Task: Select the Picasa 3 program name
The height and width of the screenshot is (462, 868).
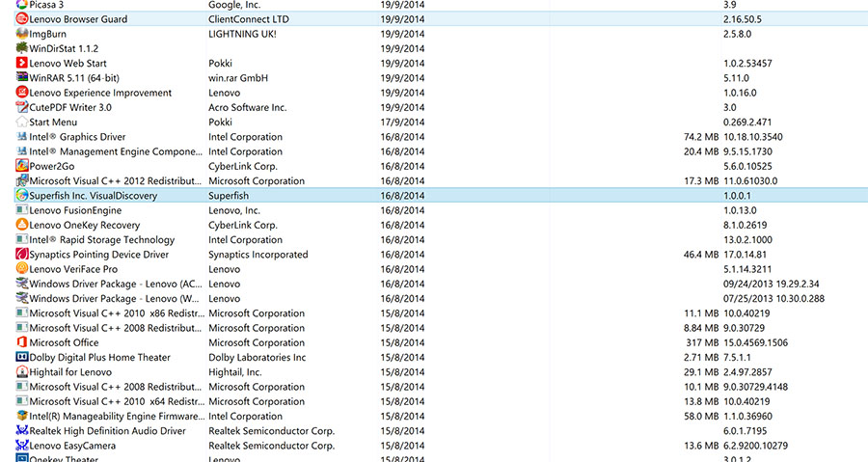Action: 46,5
